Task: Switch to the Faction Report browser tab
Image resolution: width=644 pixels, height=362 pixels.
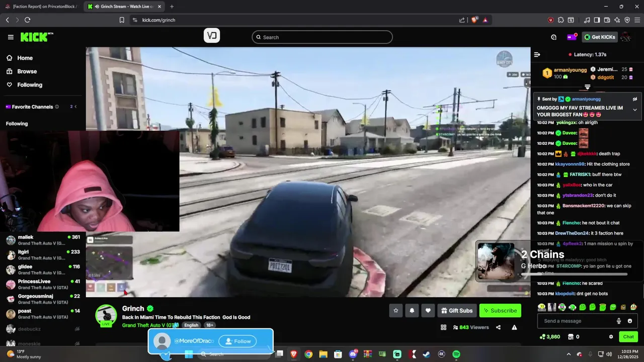Action: (41, 7)
